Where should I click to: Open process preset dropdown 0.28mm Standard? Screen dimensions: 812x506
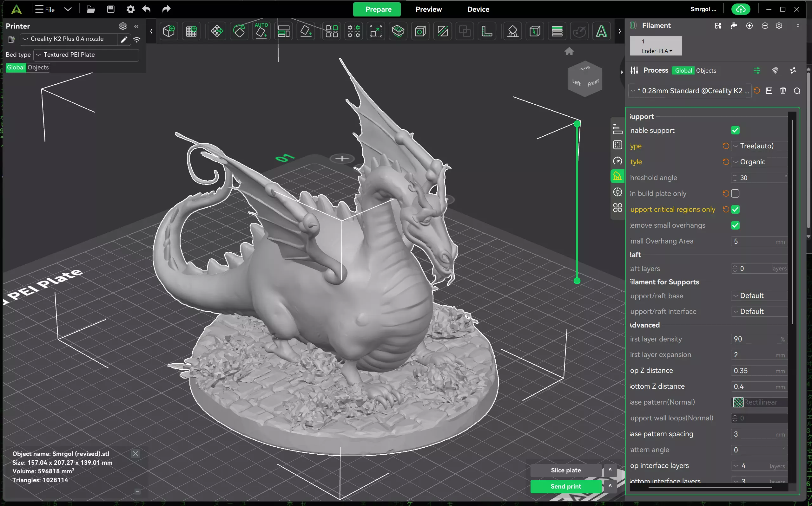(690, 91)
